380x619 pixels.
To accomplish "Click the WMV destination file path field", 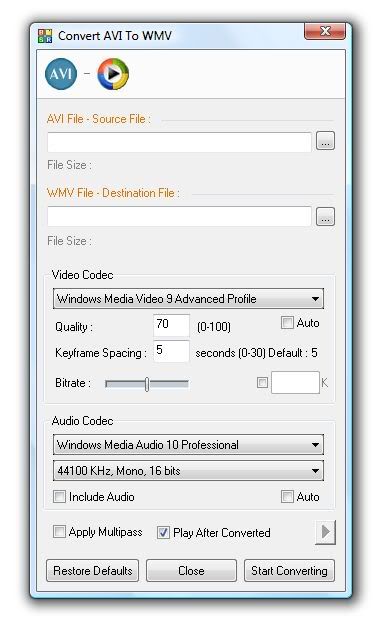I will point(179,216).
